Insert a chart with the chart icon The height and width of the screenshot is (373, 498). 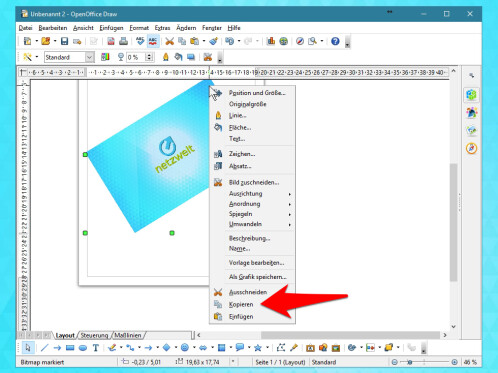tap(271, 41)
